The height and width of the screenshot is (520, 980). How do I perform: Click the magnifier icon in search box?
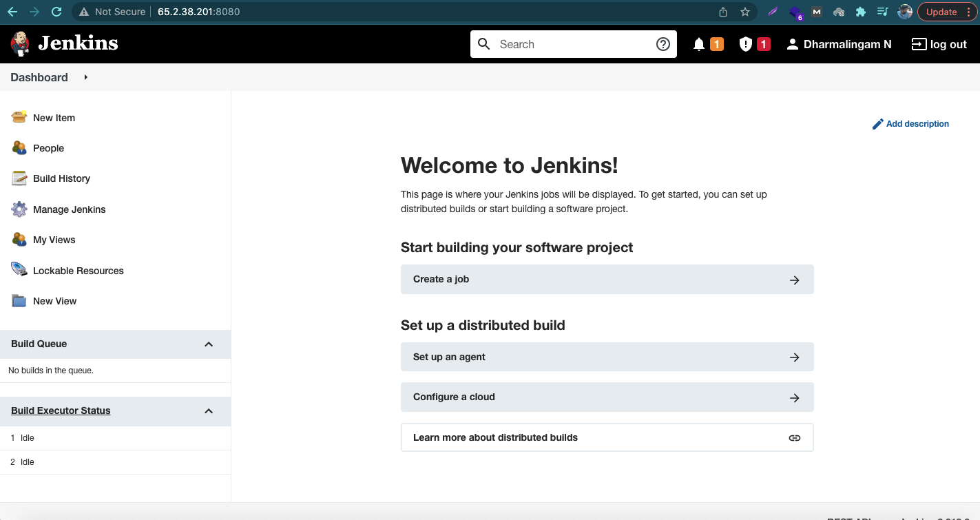click(x=484, y=44)
